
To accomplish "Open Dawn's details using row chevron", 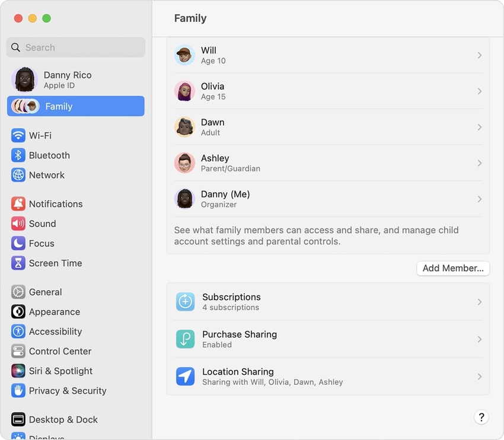I will click(x=479, y=127).
